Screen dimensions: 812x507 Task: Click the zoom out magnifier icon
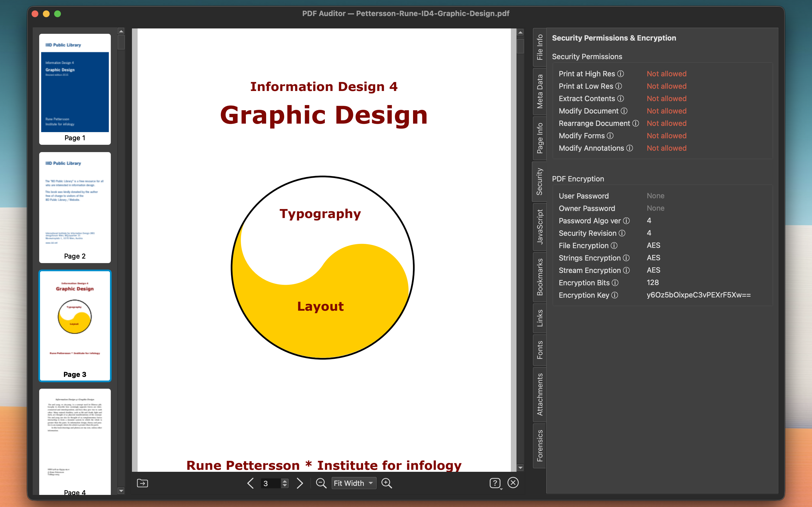[321, 483]
